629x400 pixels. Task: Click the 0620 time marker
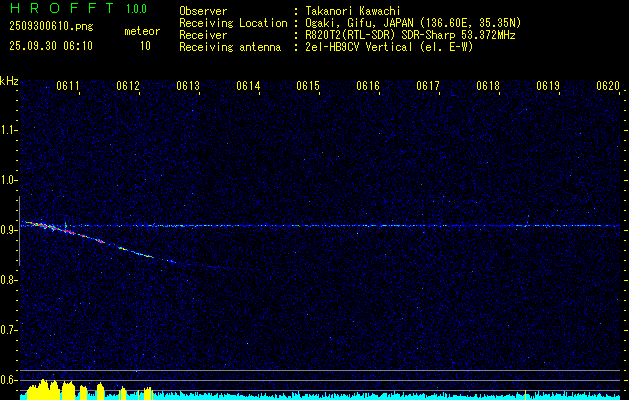tap(608, 87)
